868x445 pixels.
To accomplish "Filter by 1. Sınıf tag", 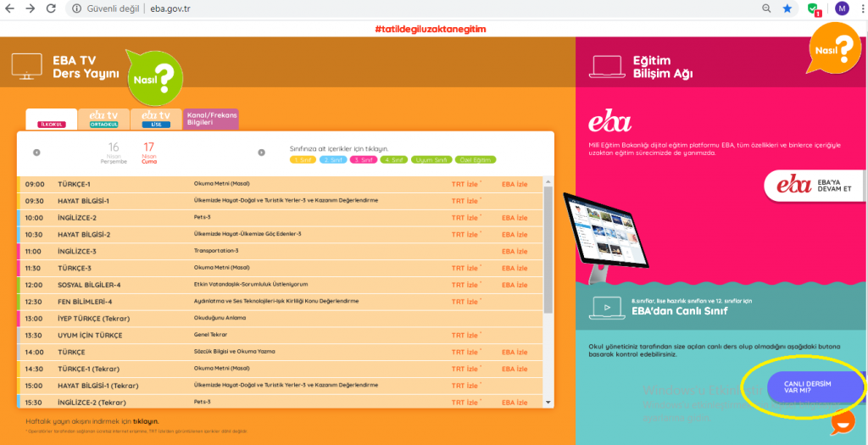I will click(303, 159).
